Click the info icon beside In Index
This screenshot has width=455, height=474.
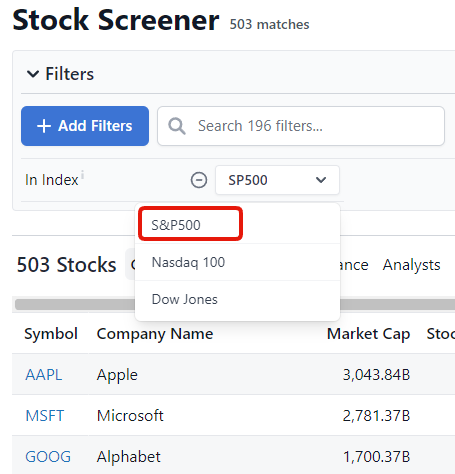82,175
